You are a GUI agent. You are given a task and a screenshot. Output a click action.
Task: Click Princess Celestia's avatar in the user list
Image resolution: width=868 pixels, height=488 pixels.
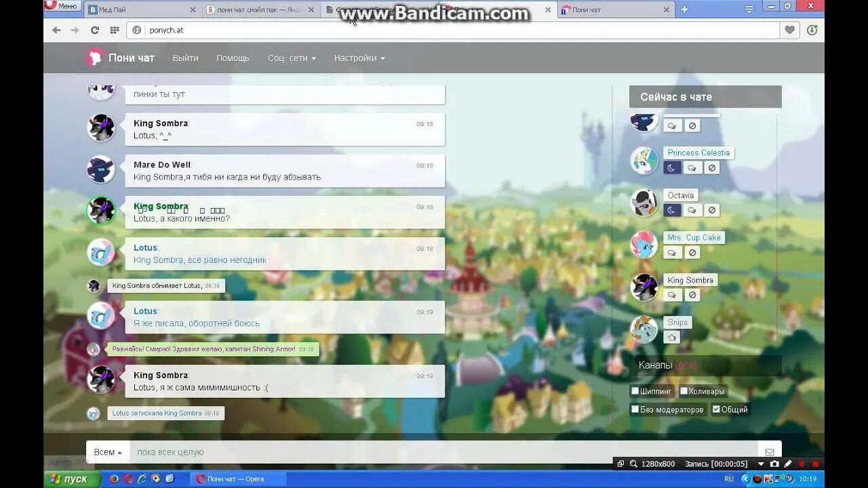click(644, 161)
